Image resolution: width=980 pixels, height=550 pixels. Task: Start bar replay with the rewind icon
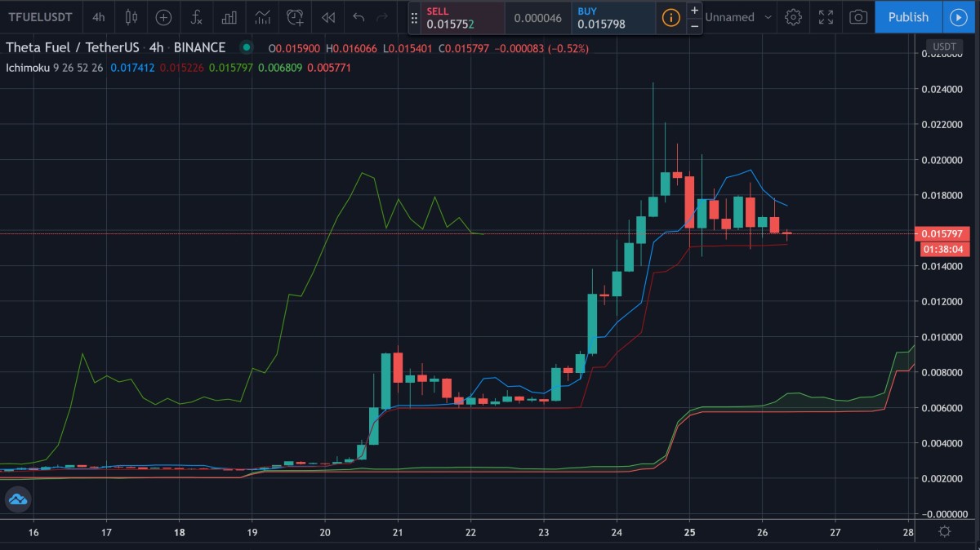[x=327, y=17]
